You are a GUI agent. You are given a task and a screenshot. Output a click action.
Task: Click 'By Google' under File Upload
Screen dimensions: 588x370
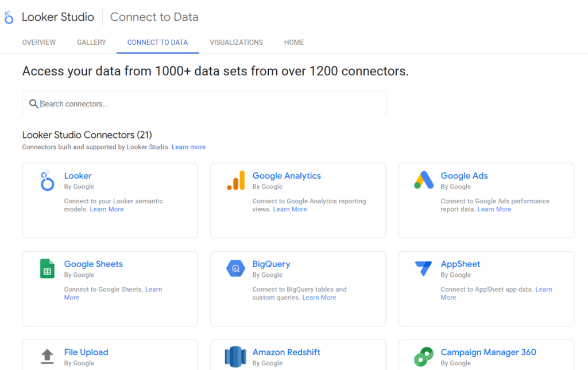pos(79,363)
